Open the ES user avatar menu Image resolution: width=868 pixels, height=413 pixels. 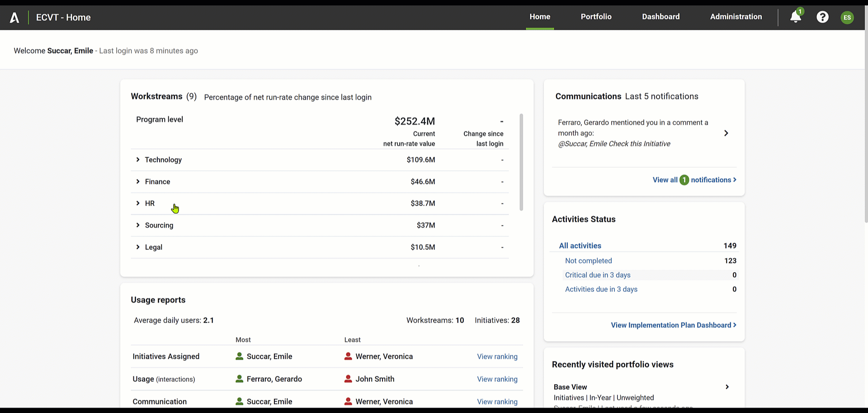[847, 18]
